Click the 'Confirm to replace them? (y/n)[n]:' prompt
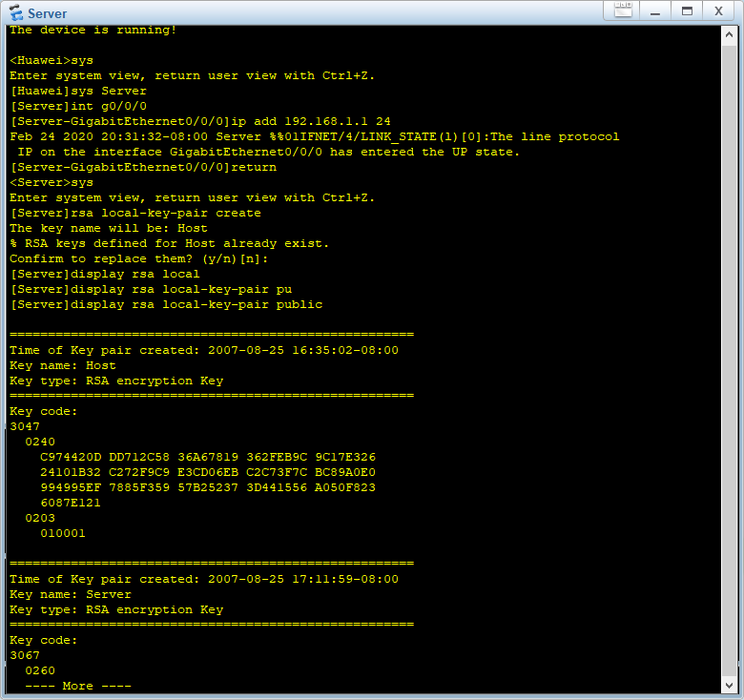The image size is (744, 700). click(x=139, y=259)
